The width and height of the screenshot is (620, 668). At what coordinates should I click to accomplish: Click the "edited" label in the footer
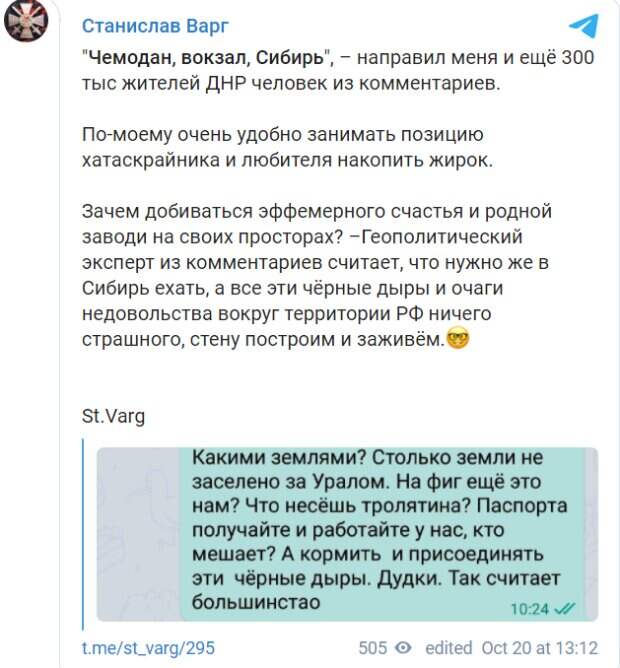(x=448, y=648)
